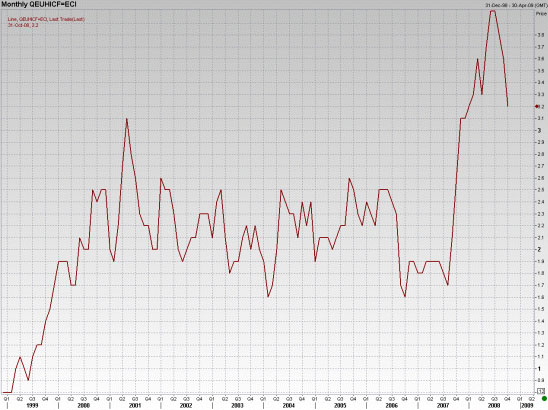Select the 2001 year label on the time axis
This screenshot has height=410, width=548.
(x=135, y=405)
